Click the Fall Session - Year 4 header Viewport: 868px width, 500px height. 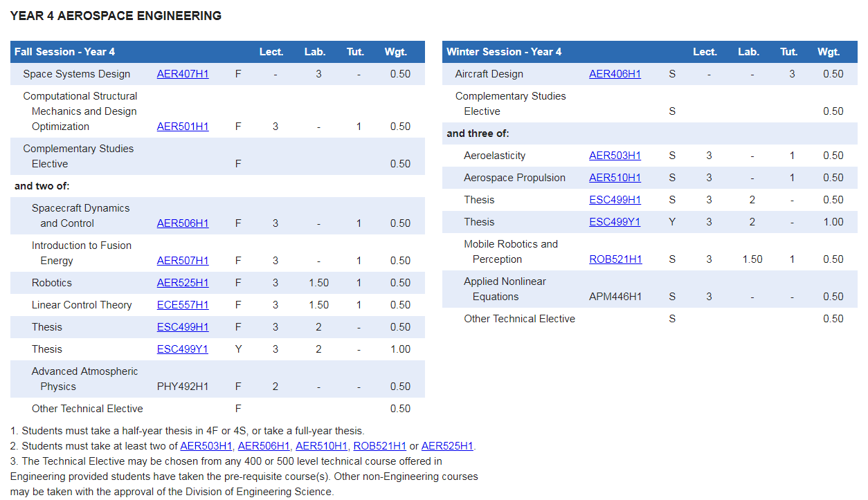coord(65,52)
